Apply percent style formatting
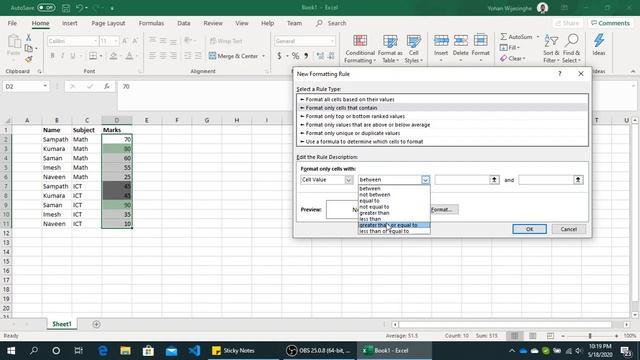This screenshot has height=360, width=640. (295, 56)
